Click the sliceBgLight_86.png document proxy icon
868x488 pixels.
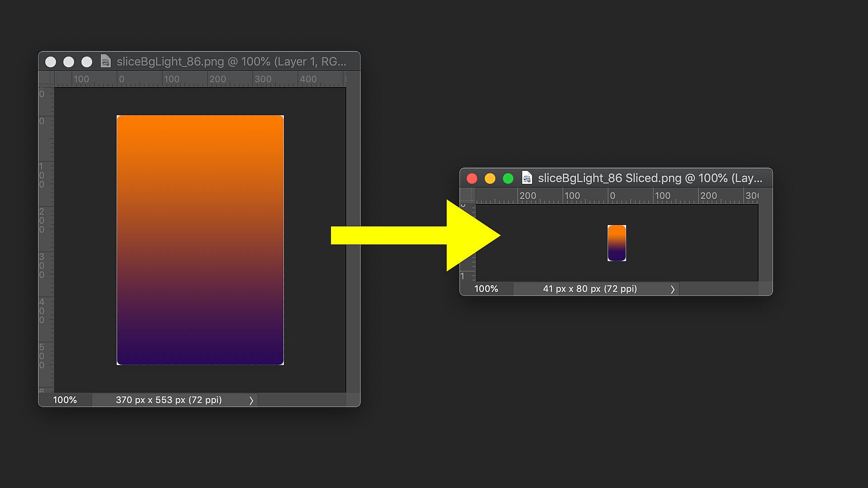(x=105, y=61)
